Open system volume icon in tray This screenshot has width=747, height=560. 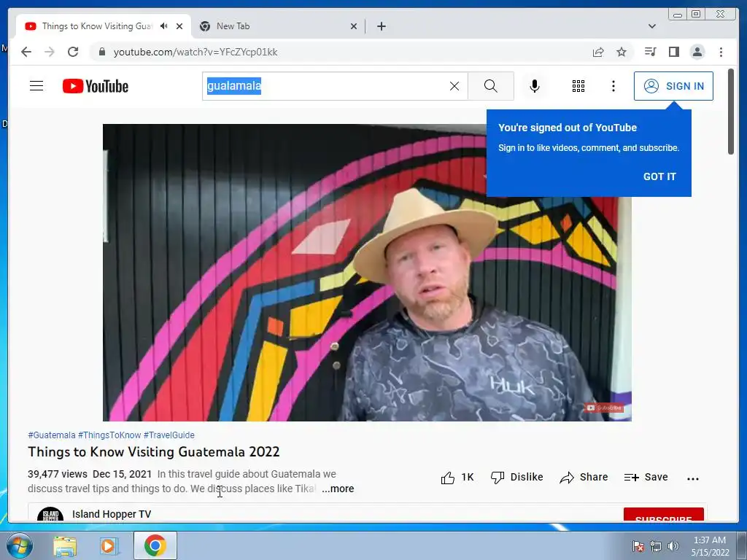(673, 546)
